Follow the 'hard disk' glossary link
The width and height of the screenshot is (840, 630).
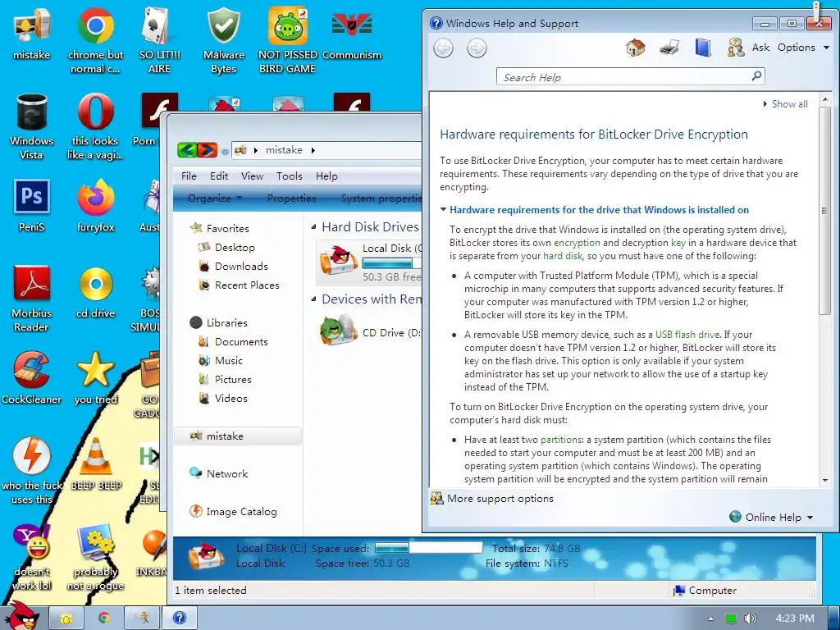[563, 256]
